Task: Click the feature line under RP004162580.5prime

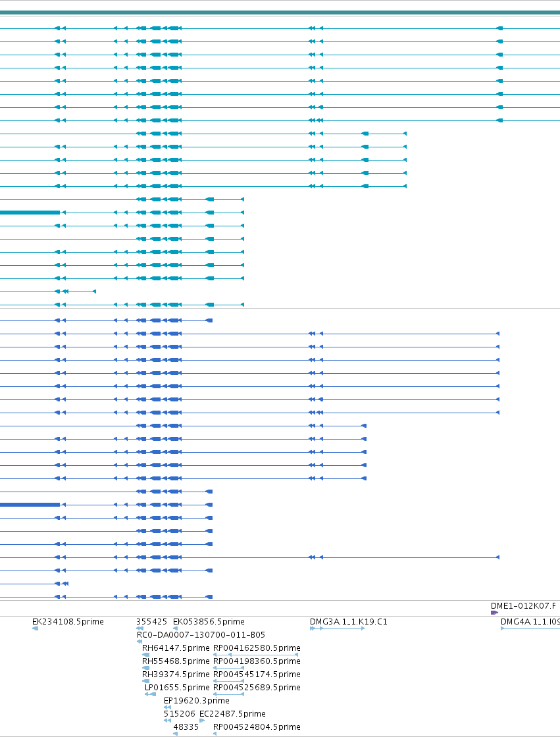Action: coord(256,655)
